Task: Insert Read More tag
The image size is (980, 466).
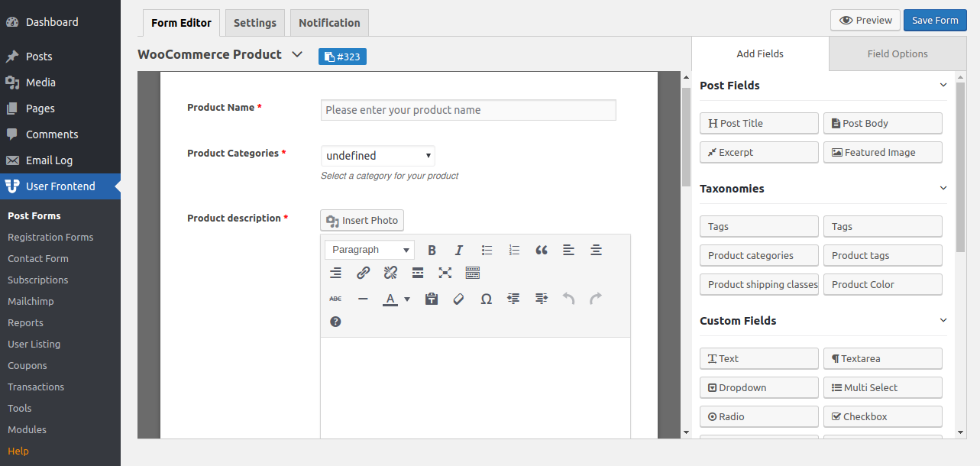Action: tap(418, 273)
